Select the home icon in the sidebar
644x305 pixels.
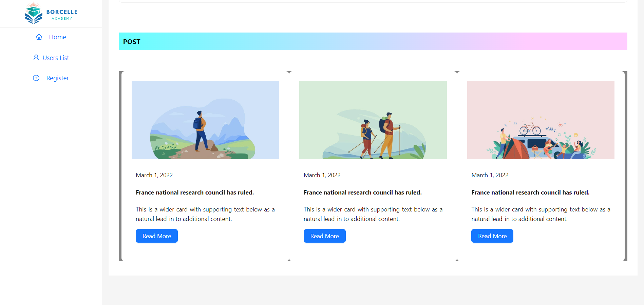[39, 37]
